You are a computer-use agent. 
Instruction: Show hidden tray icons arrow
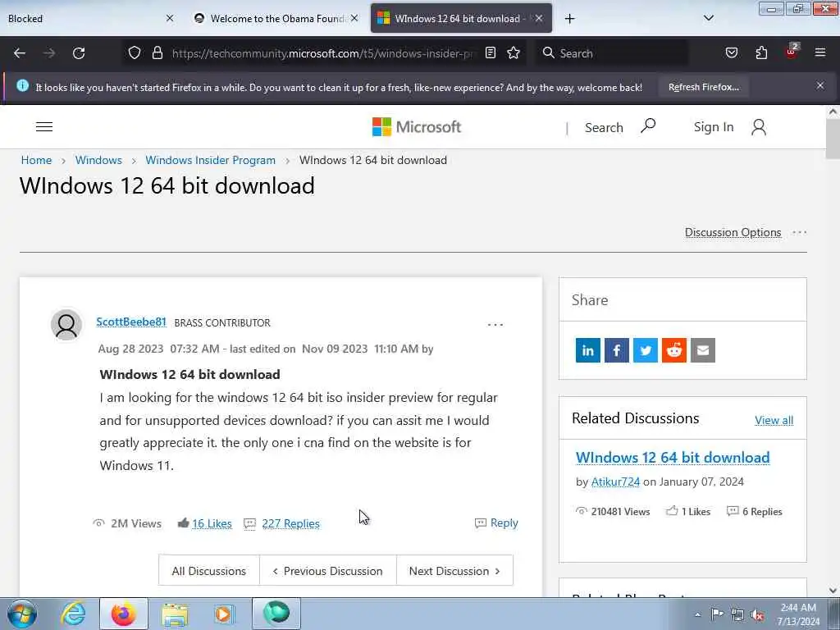pyautogui.click(x=697, y=614)
